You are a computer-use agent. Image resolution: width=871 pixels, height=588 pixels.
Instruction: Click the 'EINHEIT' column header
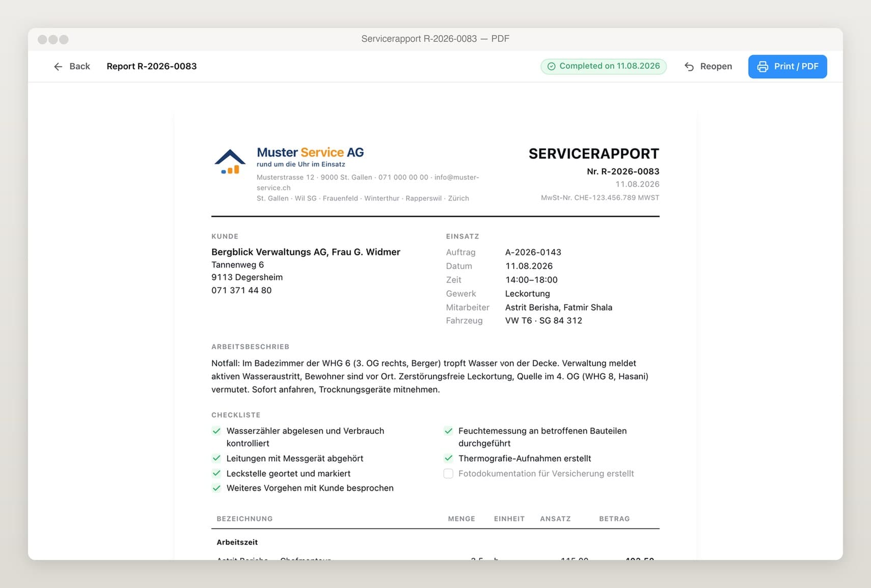[509, 519]
